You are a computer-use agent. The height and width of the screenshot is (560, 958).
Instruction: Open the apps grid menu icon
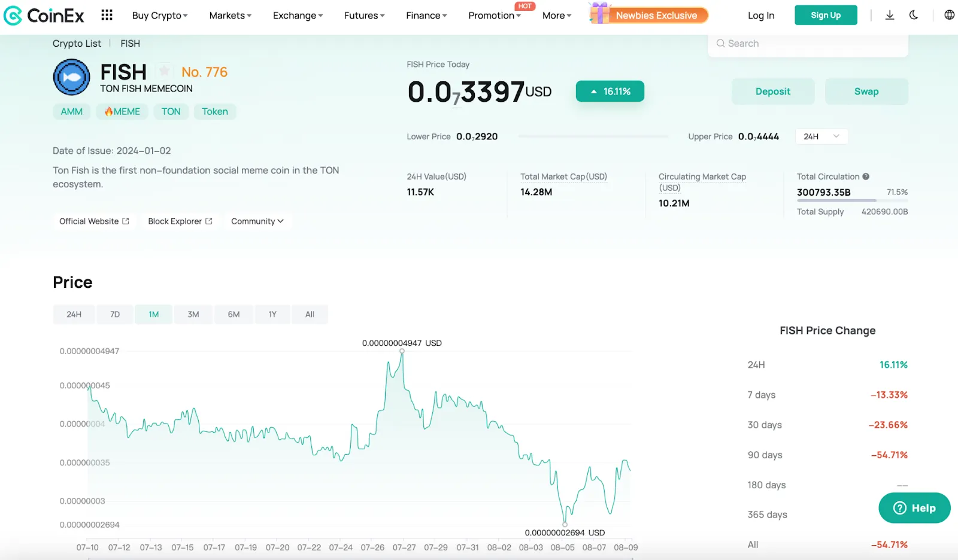pos(107,15)
